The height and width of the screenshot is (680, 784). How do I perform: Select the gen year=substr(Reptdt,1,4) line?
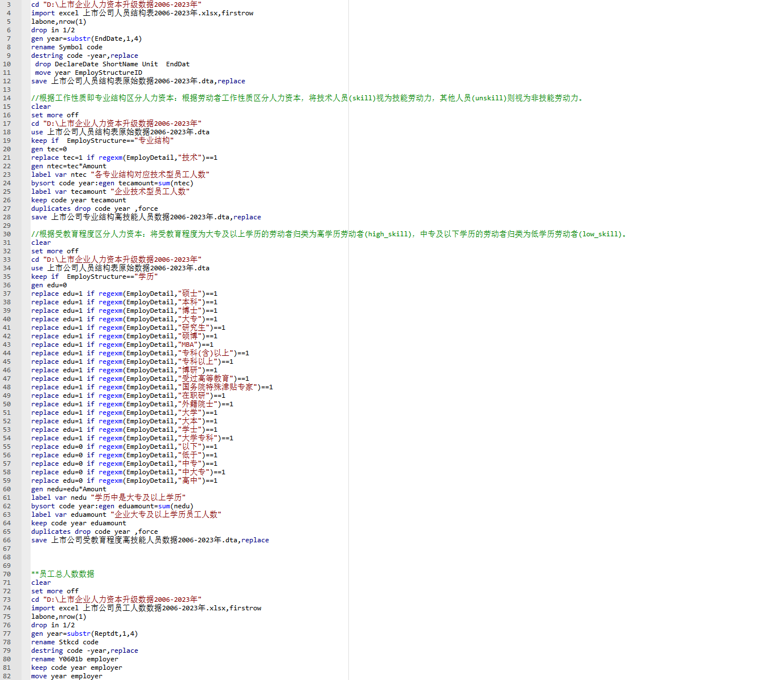(x=84, y=634)
